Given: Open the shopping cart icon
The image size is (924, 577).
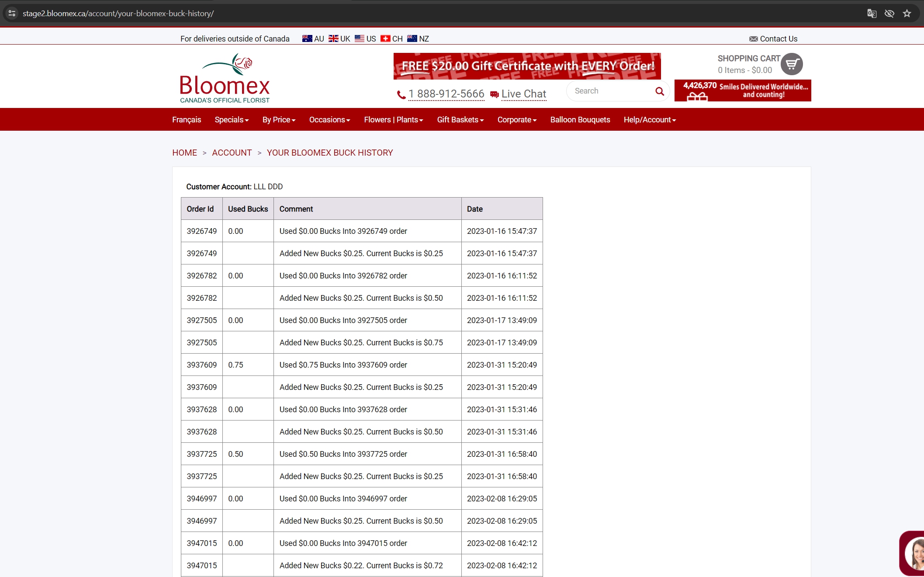Looking at the screenshot, I should point(792,64).
